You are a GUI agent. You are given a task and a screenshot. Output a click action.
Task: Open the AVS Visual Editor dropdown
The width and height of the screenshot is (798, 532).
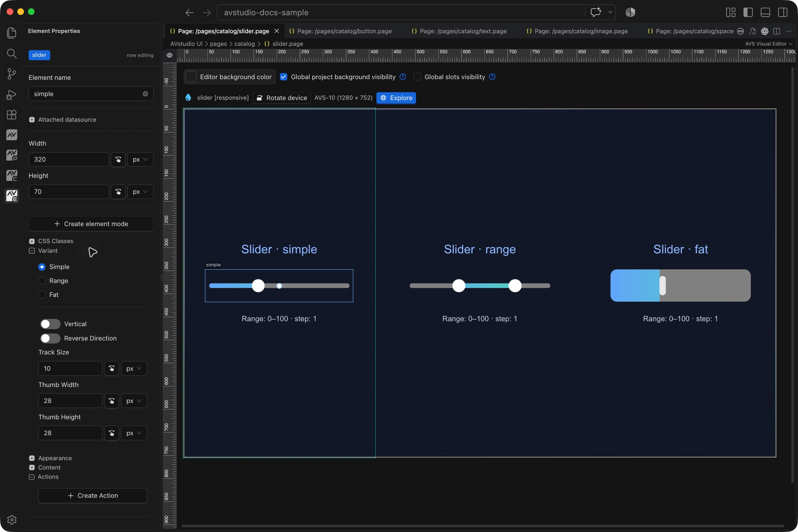coord(768,44)
